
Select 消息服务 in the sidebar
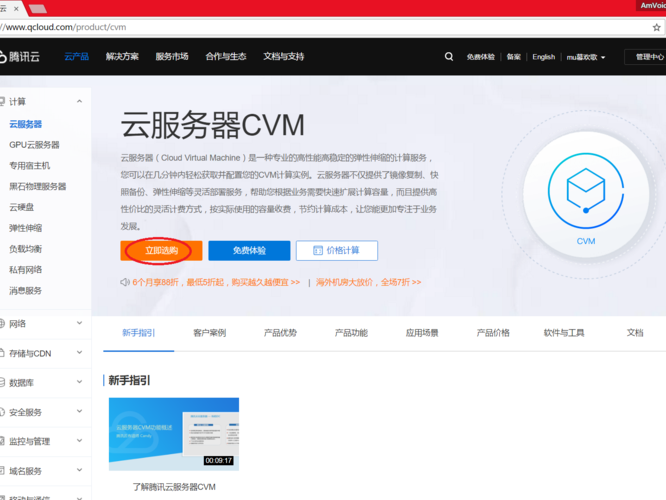click(x=25, y=291)
